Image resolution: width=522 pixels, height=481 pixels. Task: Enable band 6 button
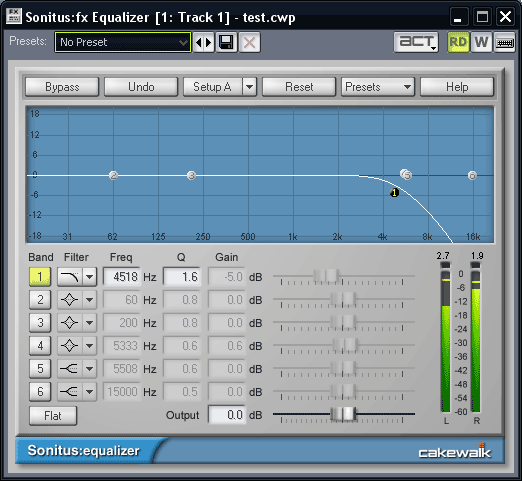pyautogui.click(x=40, y=392)
